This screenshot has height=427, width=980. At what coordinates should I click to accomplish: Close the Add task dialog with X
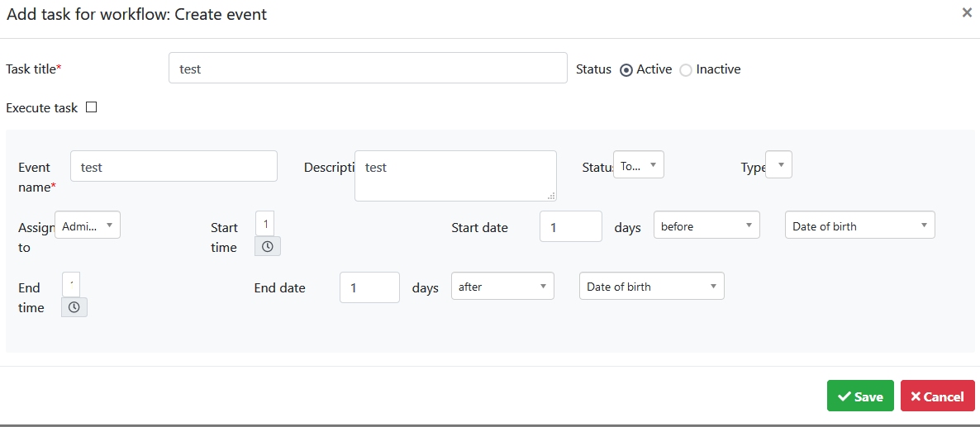click(x=967, y=13)
